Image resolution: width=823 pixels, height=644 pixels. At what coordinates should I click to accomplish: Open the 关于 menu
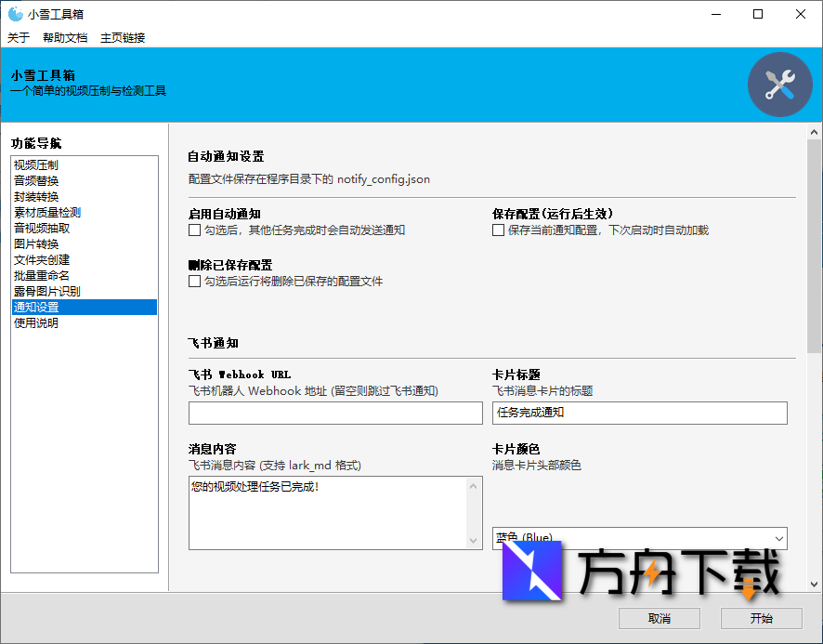coord(17,37)
